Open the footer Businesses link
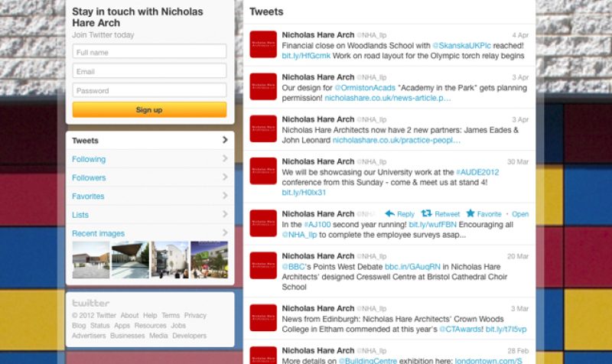612x364 pixels. [x=127, y=336]
